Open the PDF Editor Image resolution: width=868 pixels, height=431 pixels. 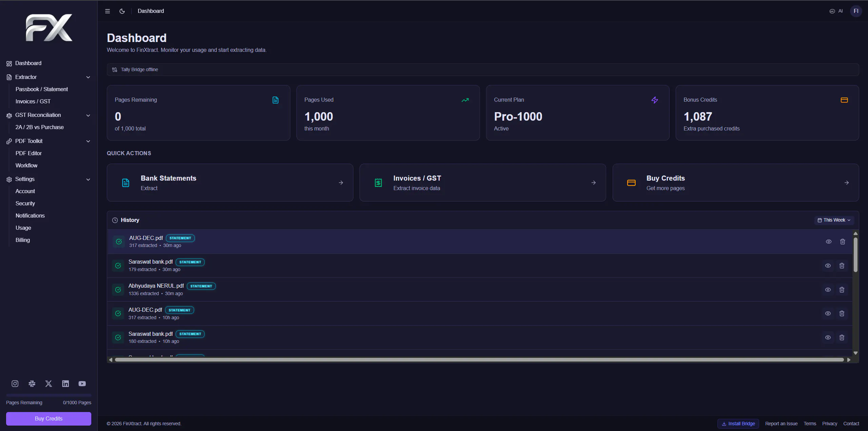click(x=28, y=153)
